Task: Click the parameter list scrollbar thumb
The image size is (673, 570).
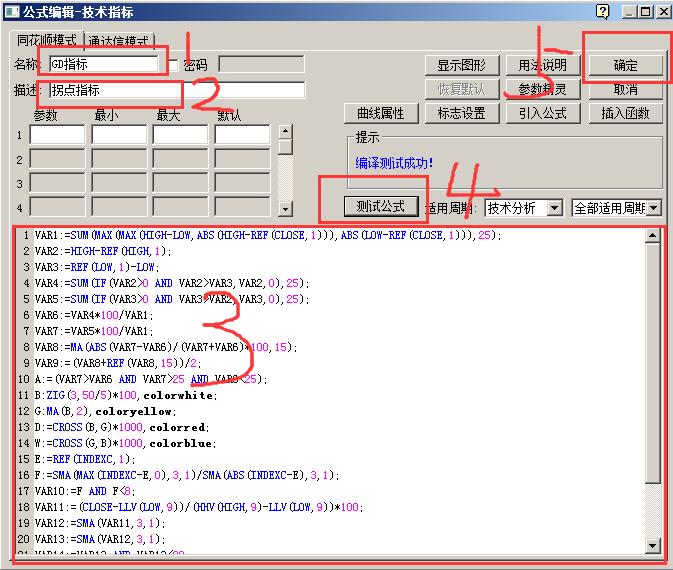Action: click(285, 147)
